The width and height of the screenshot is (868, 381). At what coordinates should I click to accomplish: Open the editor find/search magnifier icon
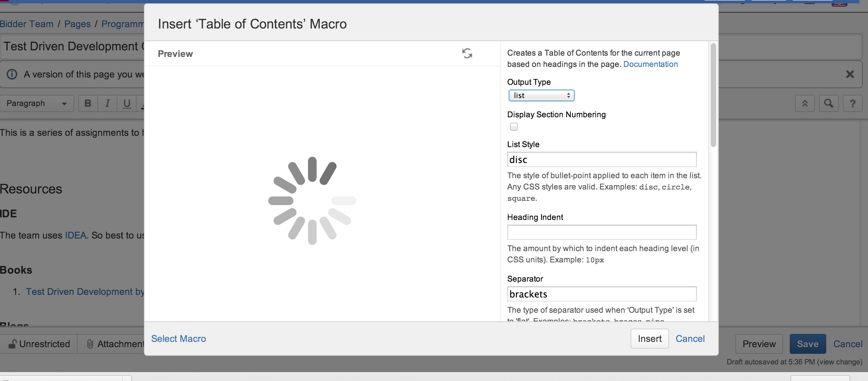pos(829,103)
